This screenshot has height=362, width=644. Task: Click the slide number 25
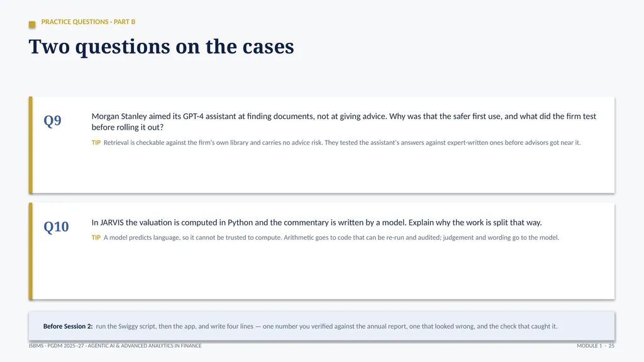click(611, 346)
